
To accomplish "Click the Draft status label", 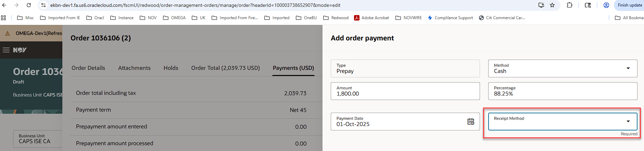I will click(18, 82).
